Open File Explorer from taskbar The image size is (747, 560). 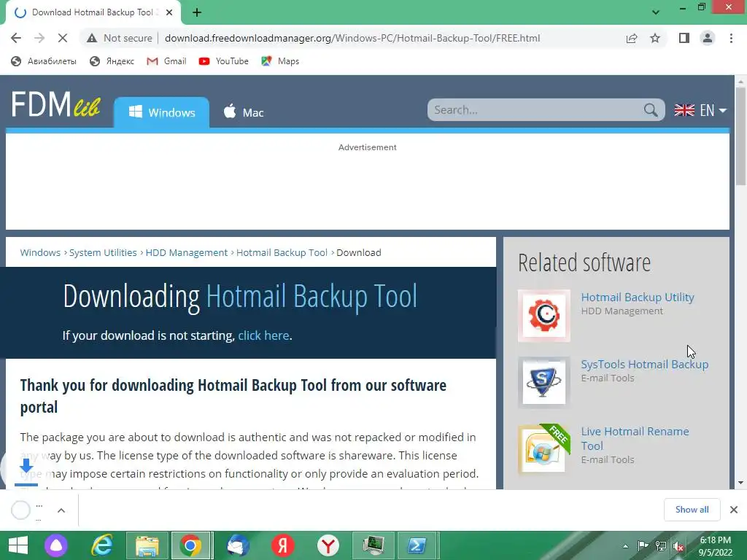[x=147, y=545]
